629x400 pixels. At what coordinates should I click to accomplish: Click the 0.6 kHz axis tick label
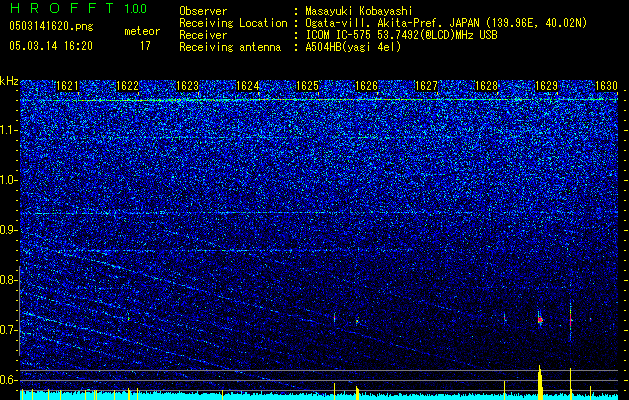coord(8,380)
